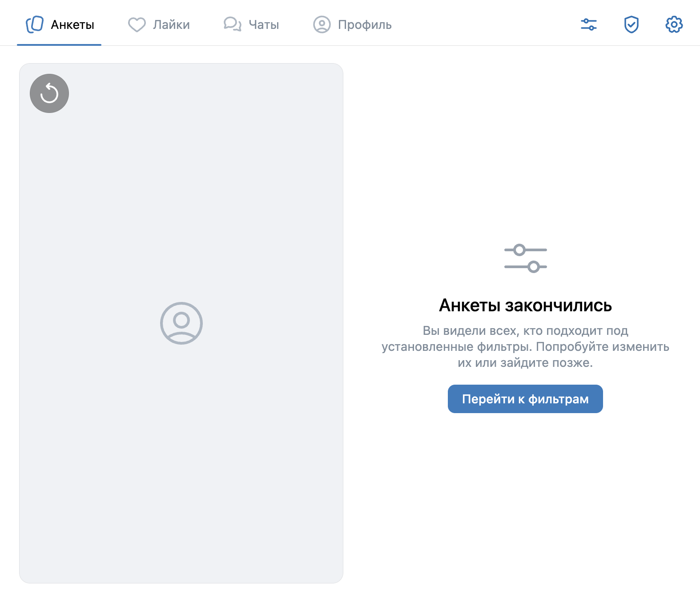Open the Чаты tab
700x603 pixels.
click(251, 24)
